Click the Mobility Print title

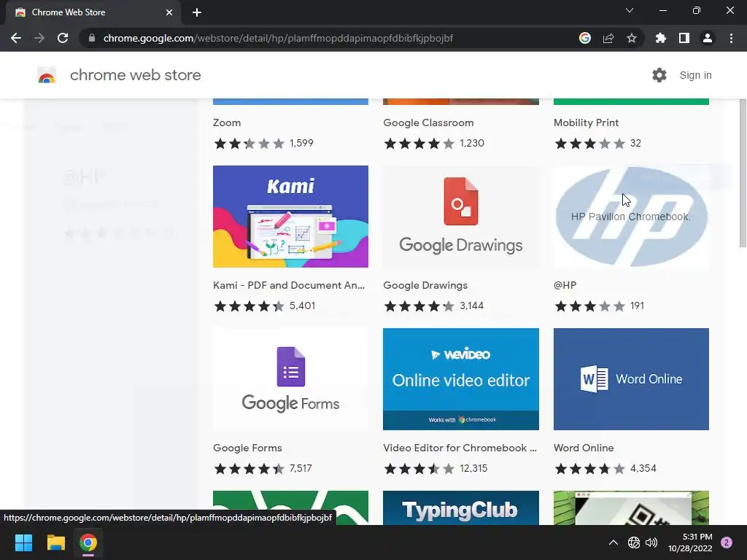(x=586, y=122)
